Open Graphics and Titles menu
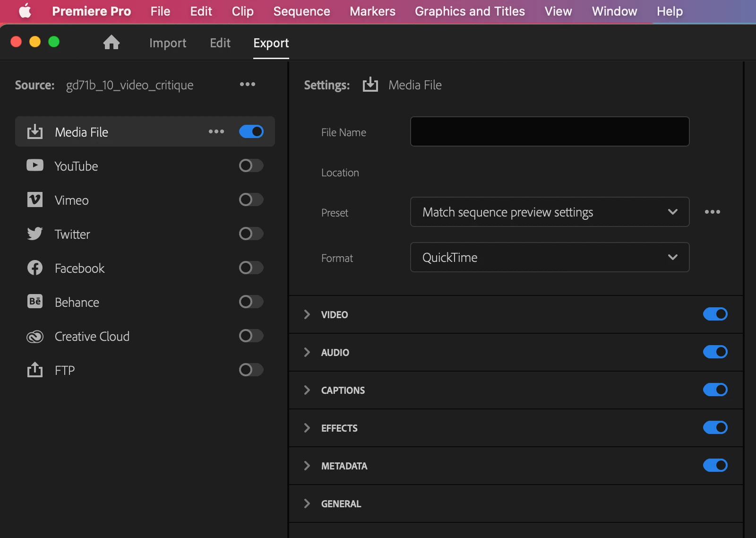 (x=470, y=11)
